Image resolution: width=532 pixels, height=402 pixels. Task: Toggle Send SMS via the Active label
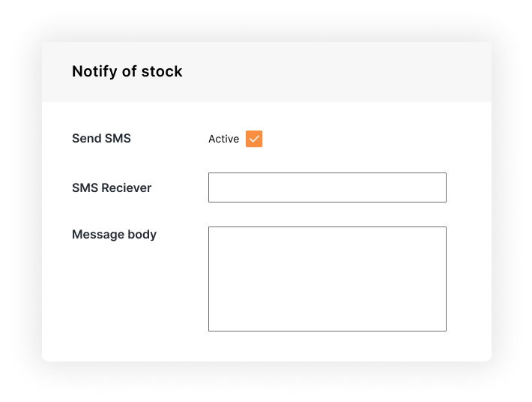click(x=223, y=139)
